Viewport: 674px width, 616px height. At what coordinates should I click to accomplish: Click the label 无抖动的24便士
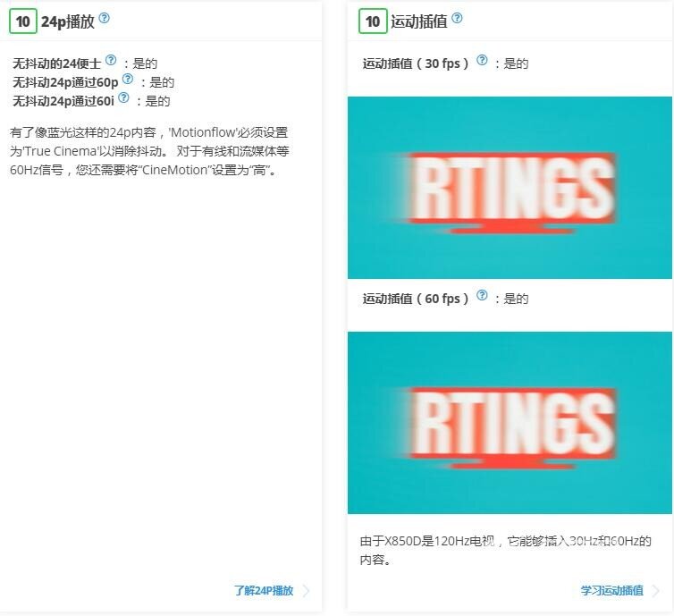(x=56, y=63)
